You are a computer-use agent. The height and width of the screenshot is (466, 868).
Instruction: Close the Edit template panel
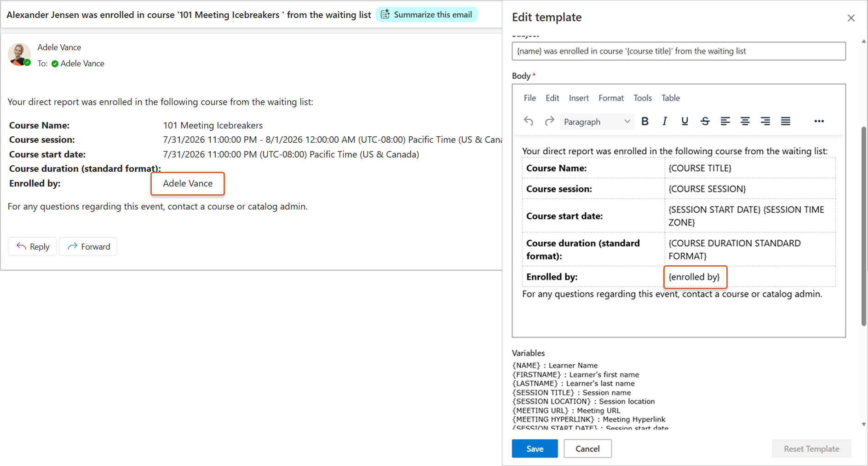click(x=851, y=18)
